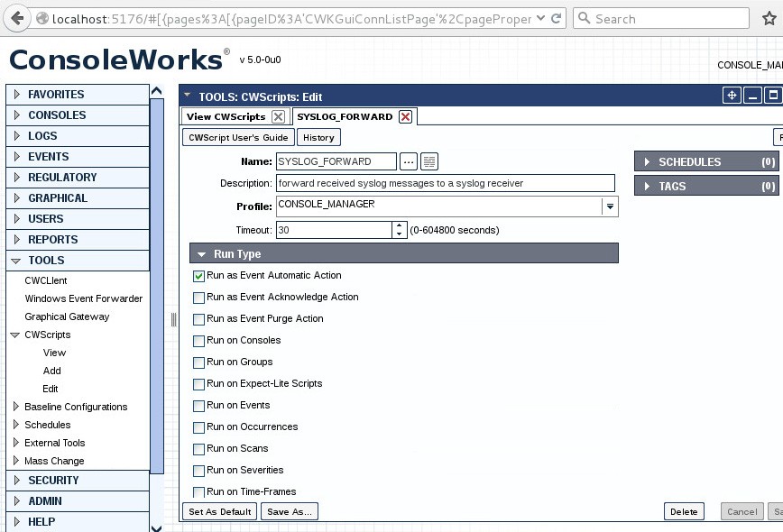Collapse the TOOLS menu
Screen dimensions: 783x532
[x=78, y=261]
